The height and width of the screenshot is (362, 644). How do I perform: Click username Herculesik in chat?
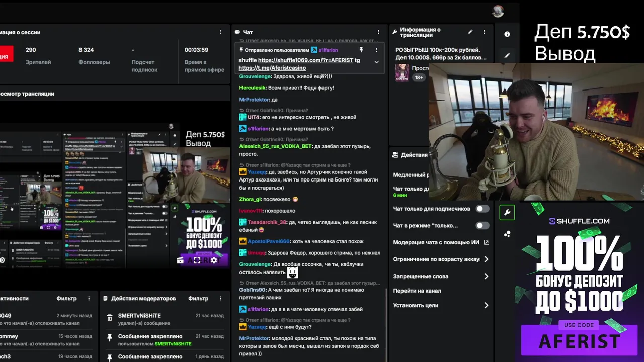pyautogui.click(x=252, y=88)
